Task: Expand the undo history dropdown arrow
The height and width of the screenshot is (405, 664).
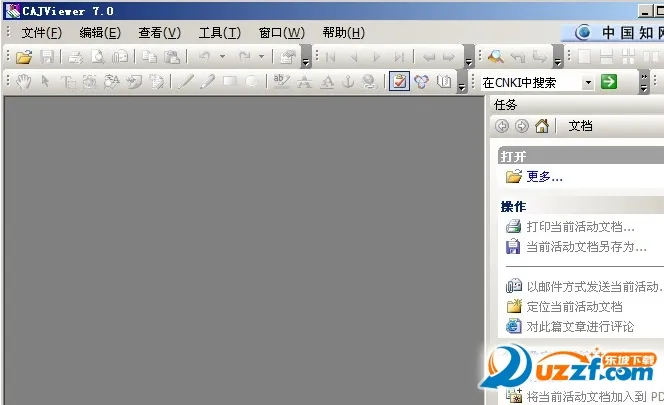Action: pos(222,57)
